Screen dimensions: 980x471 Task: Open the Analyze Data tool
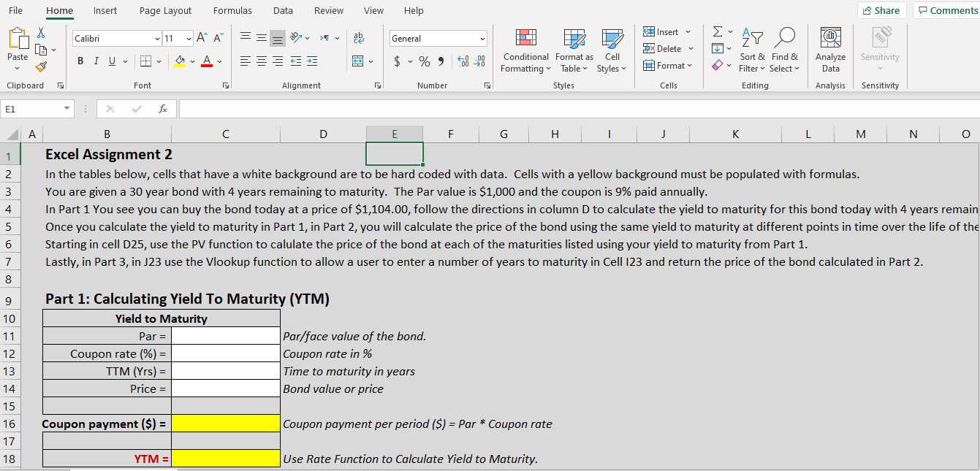830,50
